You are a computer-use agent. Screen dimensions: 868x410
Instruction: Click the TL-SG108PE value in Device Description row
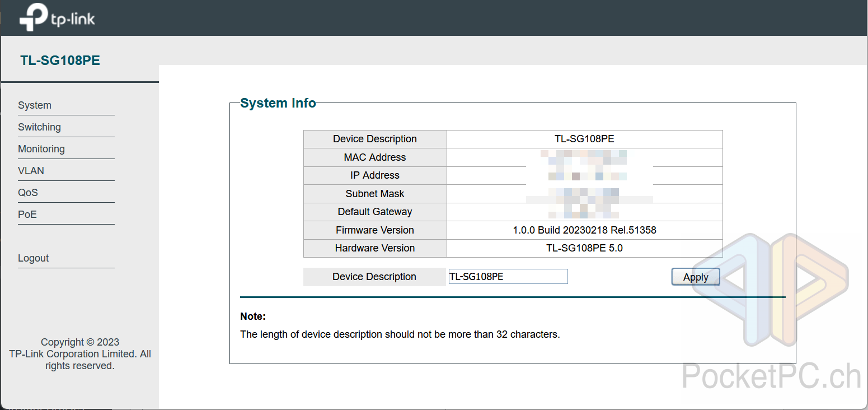pos(584,139)
